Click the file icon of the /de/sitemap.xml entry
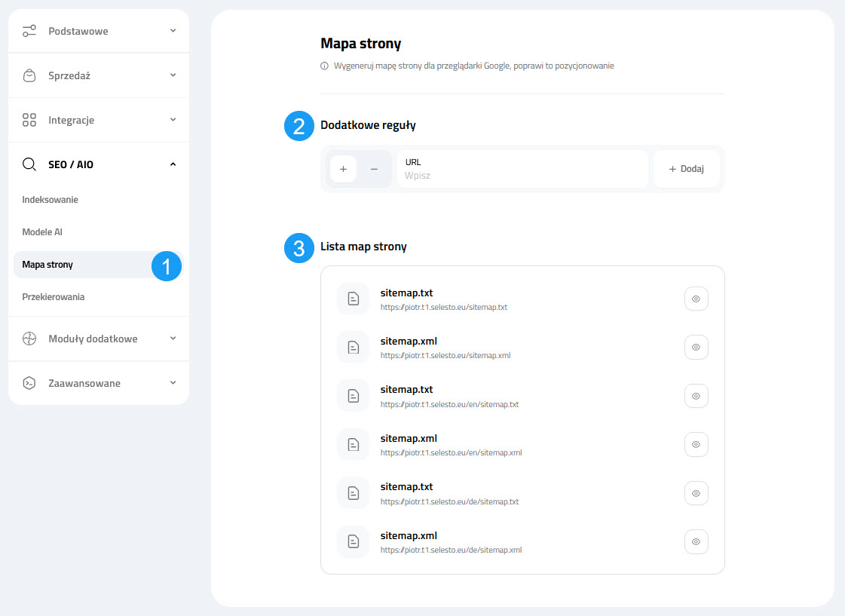The image size is (845, 616). click(x=353, y=541)
